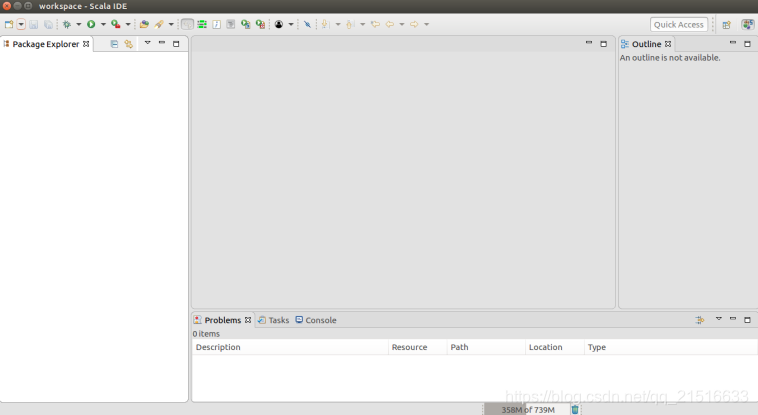Click the run-with-red-mark toolbar icon
This screenshot has height=415, width=758.
[260, 24]
